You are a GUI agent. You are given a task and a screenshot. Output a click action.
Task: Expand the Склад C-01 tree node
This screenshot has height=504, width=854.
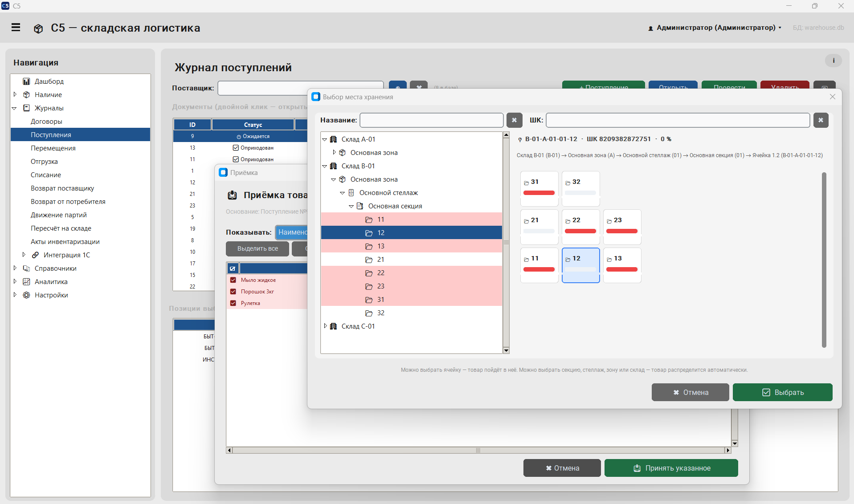pos(325,326)
